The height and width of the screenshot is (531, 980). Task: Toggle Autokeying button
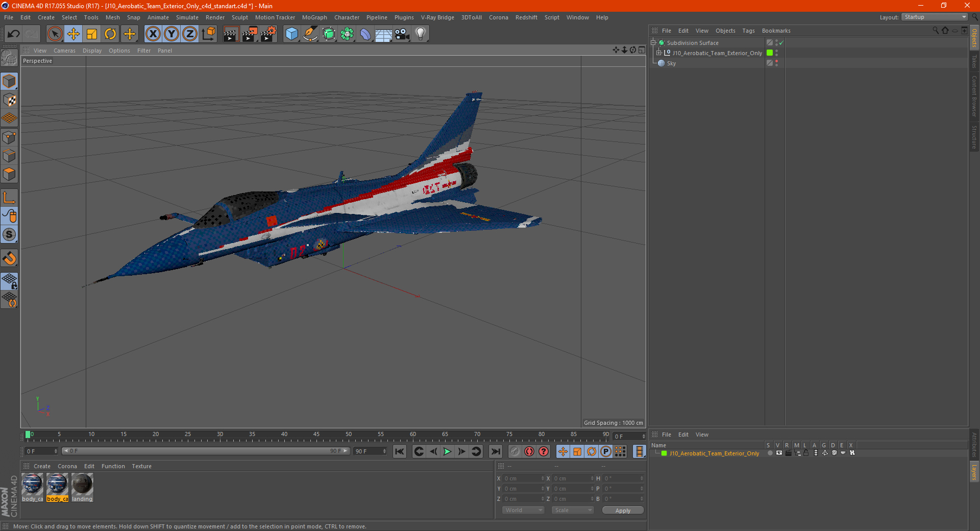coord(529,451)
